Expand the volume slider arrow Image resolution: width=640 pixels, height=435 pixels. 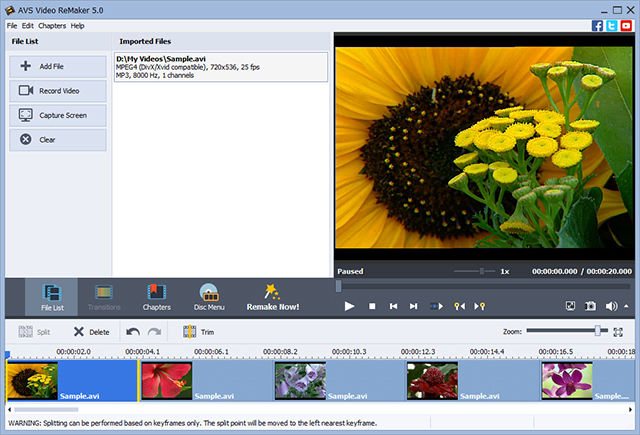626,306
